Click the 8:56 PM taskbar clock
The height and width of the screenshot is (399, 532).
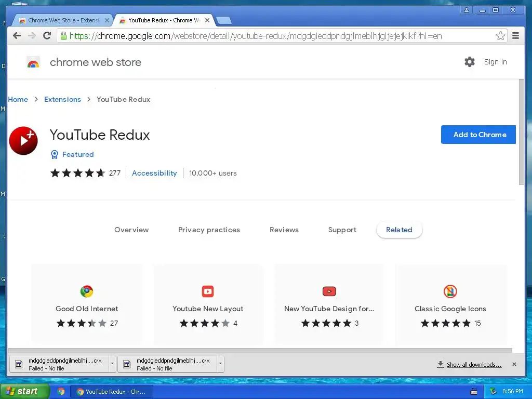click(x=513, y=392)
